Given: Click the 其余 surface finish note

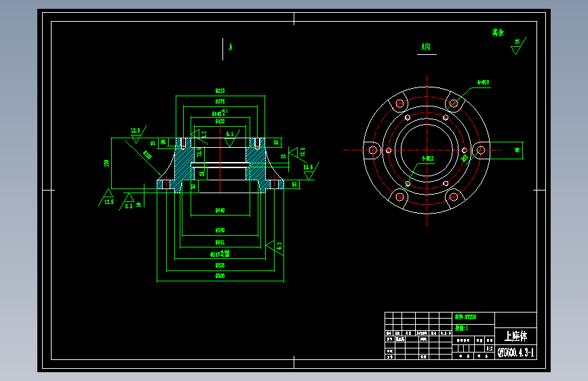Looking at the screenshot, I should pos(498,33).
